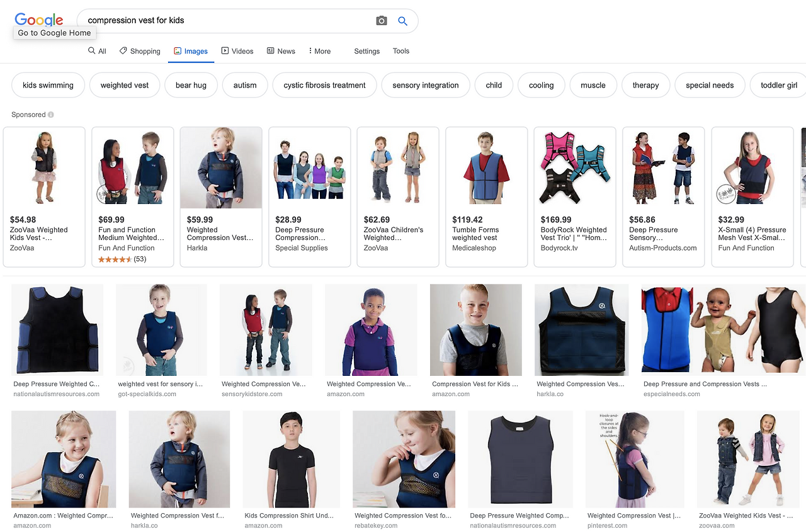Open the Tools options
Screen dimensions: 806x532
pyautogui.click(x=401, y=51)
